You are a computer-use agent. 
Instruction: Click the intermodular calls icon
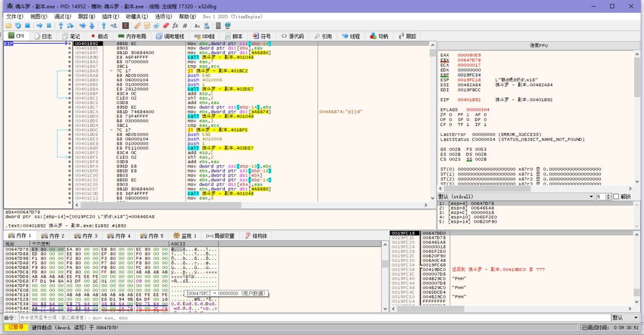207,25
